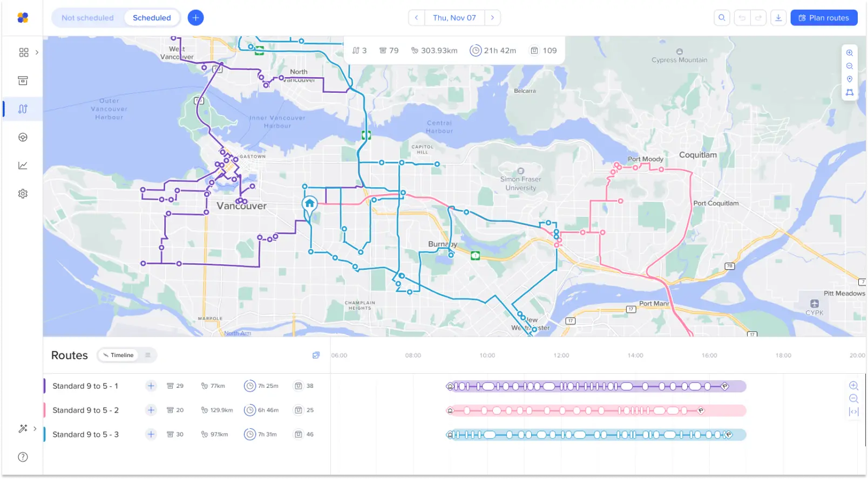Select Standard 9 to 5 - 1 route
The width and height of the screenshot is (868, 479).
[x=85, y=386]
